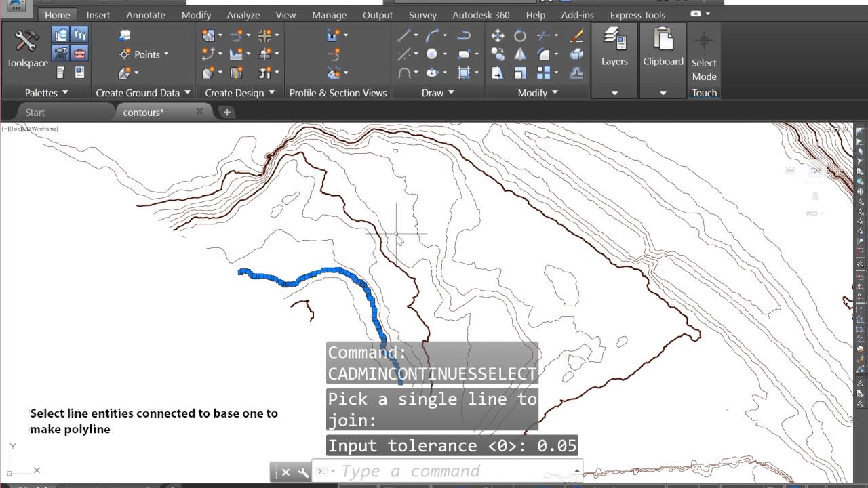Click the TOP face of ViewCube
This screenshot has width=868, height=488.
815,171
